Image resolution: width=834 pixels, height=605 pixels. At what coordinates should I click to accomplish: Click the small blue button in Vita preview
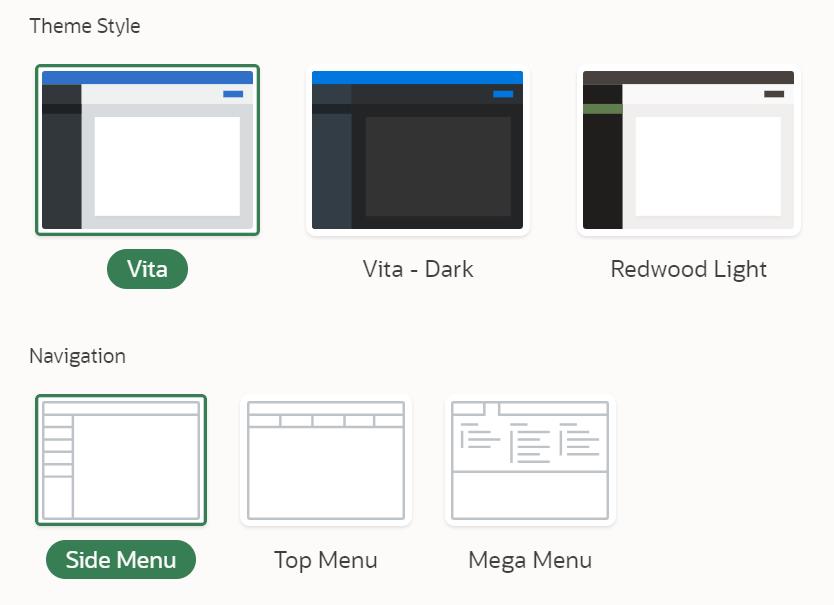point(232,94)
